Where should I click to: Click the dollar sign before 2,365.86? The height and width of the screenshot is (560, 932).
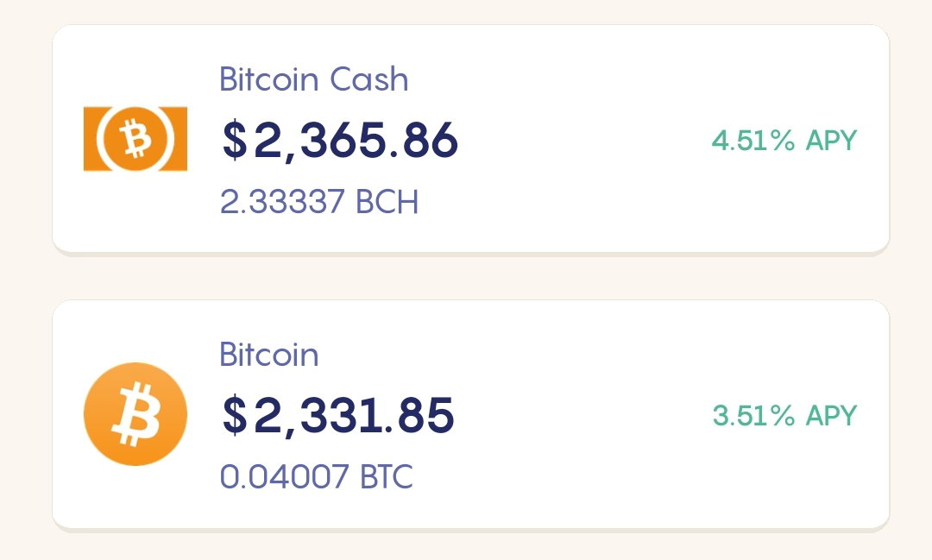click(x=235, y=141)
